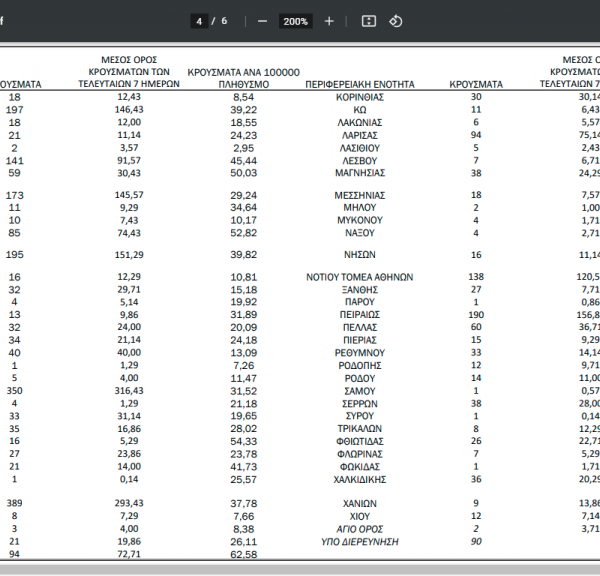Select the ΧΑΛΚΙΔΙΚΗΣ region cell
Viewport: 600px width, 576px height.
pyautogui.click(x=360, y=480)
